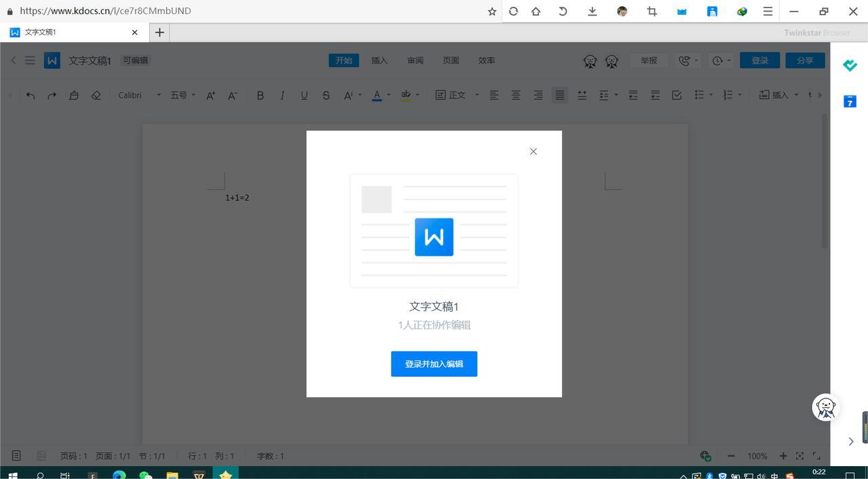Screen dimensions: 868x479
Task: Switch to the 审阅 tab
Action: (x=415, y=60)
